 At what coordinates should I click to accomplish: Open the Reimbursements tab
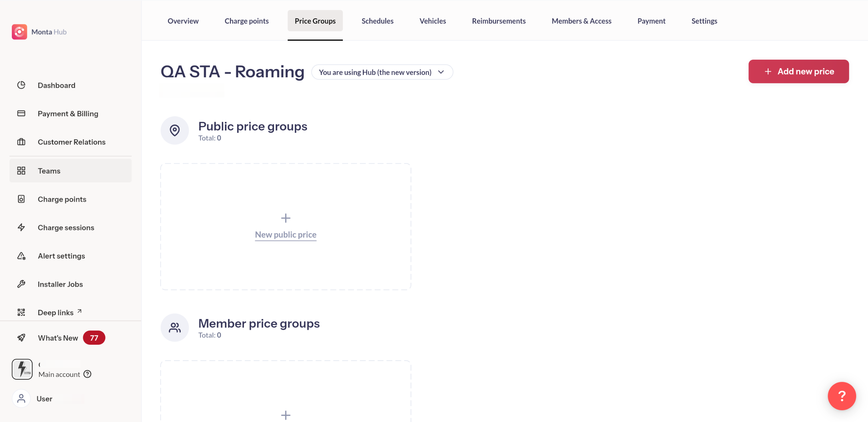click(x=499, y=21)
